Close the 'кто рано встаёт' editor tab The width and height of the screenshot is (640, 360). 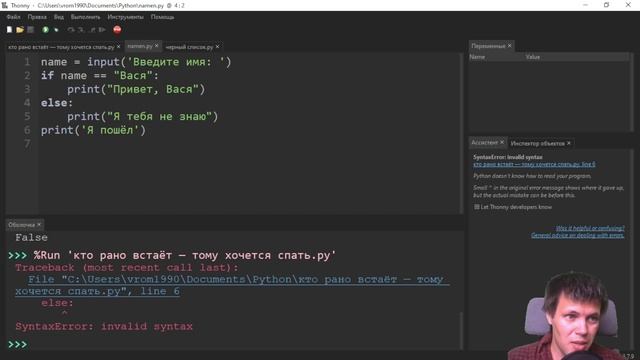pos(118,47)
